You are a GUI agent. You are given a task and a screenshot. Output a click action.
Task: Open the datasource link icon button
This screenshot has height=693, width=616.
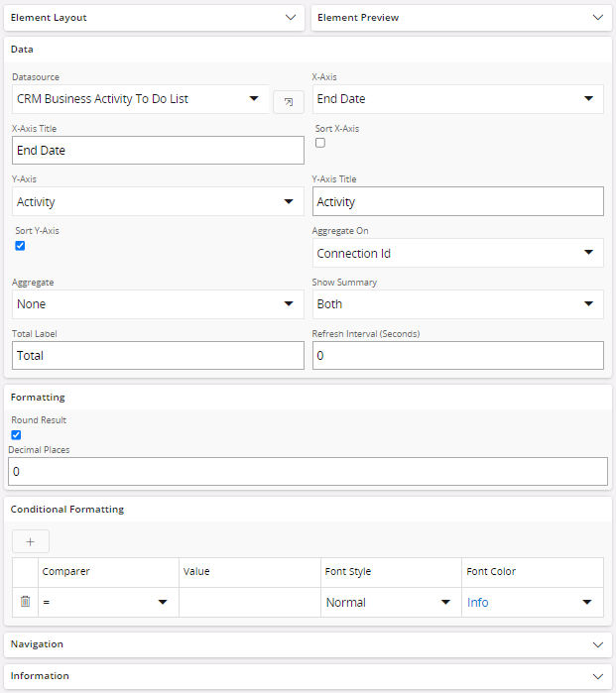[289, 100]
